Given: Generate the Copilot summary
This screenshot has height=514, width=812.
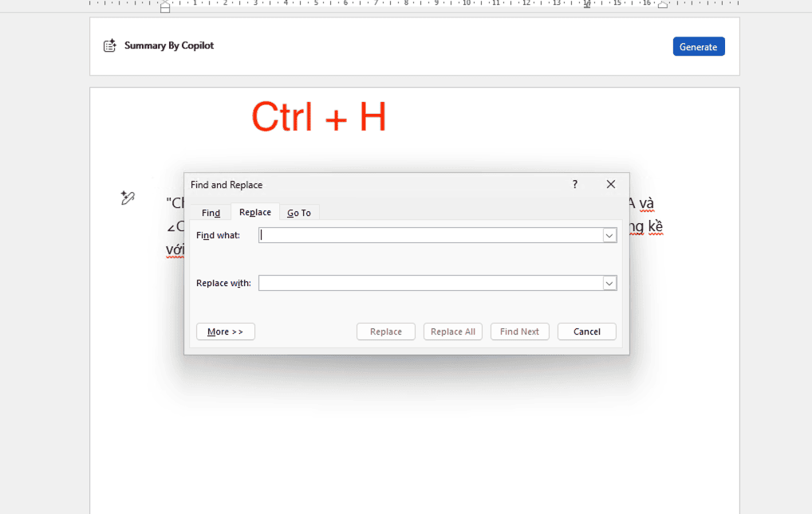Looking at the screenshot, I should [698, 47].
